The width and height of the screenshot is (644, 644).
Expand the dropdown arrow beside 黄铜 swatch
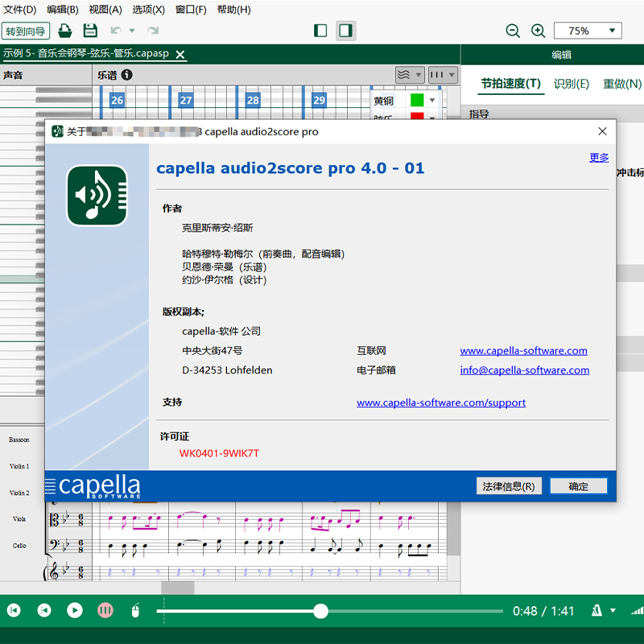point(432,100)
